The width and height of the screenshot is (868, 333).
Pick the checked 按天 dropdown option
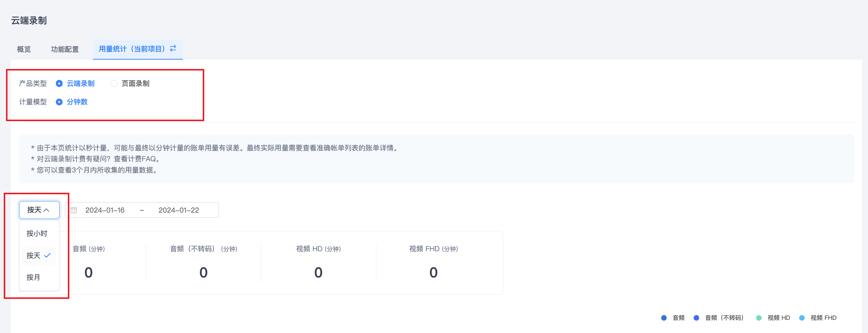39,255
